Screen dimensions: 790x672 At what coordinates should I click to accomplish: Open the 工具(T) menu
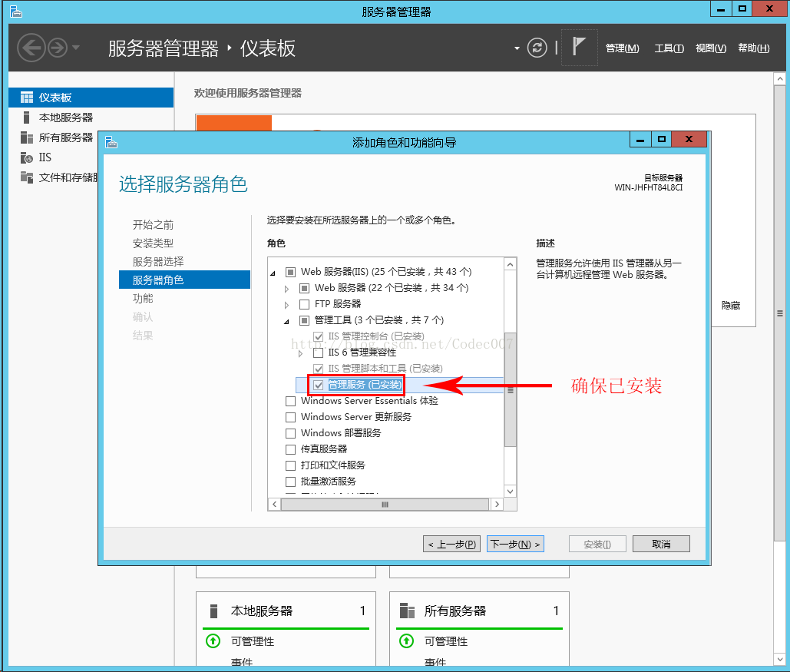coord(669,48)
